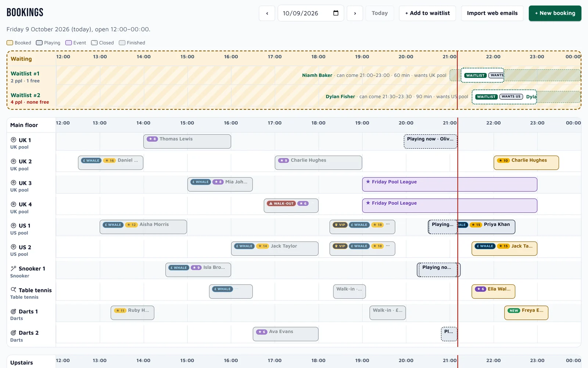The image size is (588, 368).
Task: Open the calendar picker icon in date field
Action: (x=336, y=13)
